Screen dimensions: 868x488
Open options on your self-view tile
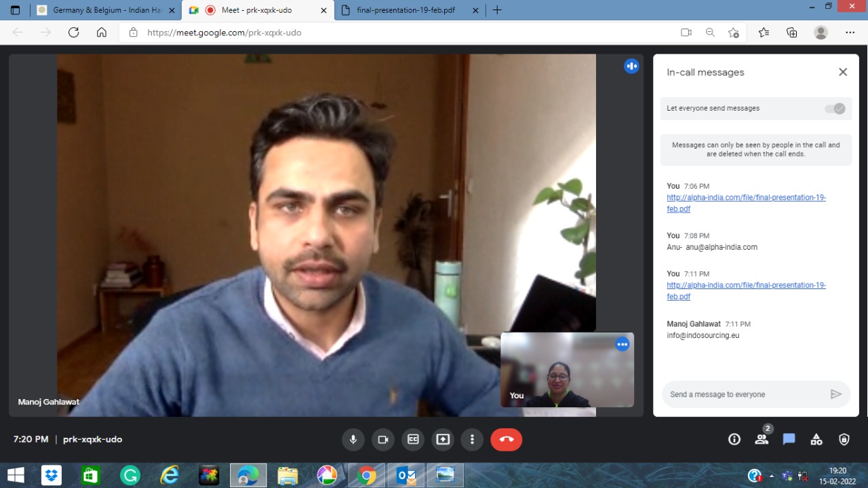coord(622,344)
